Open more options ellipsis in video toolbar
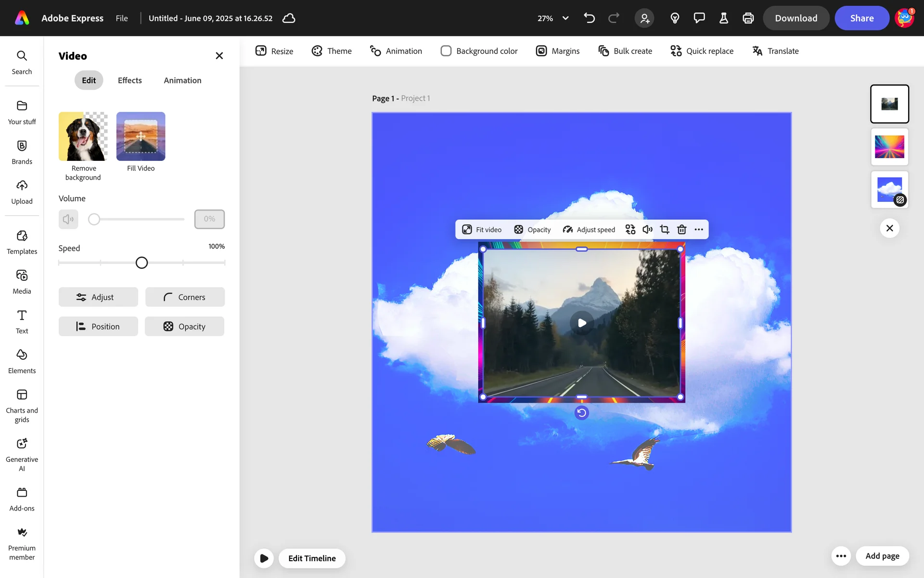This screenshot has width=924, height=578. (x=699, y=230)
